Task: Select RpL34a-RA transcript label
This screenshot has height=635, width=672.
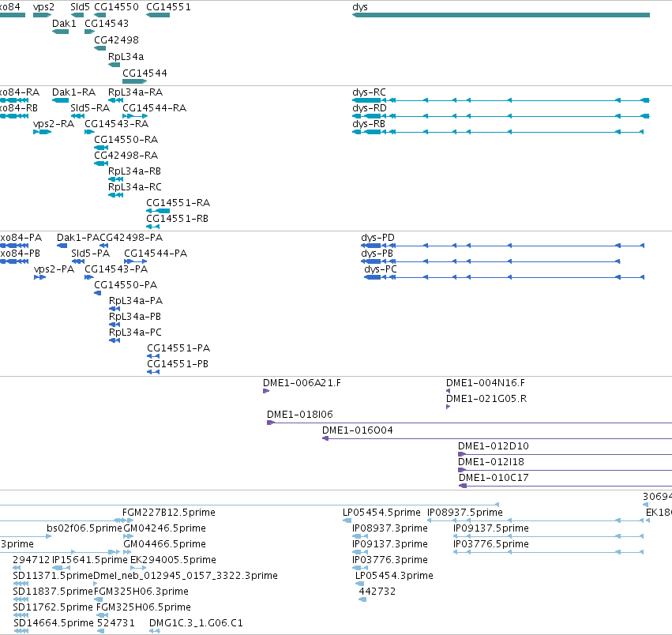Action: click(x=136, y=92)
